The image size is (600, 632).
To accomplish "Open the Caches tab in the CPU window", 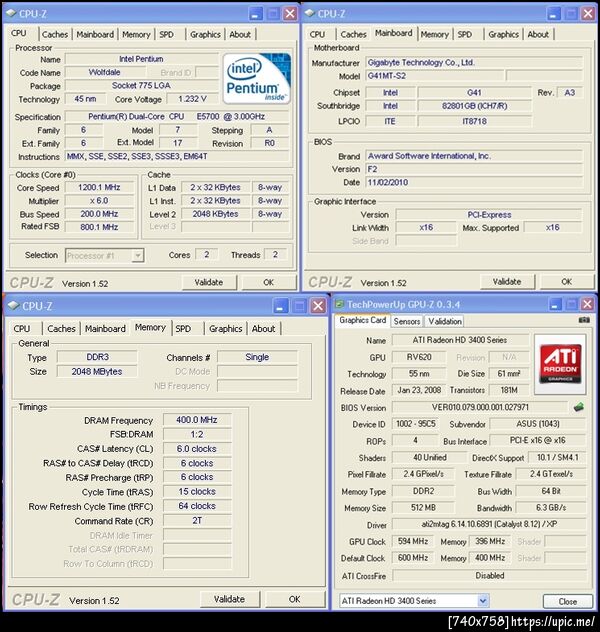I will click(55, 35).
